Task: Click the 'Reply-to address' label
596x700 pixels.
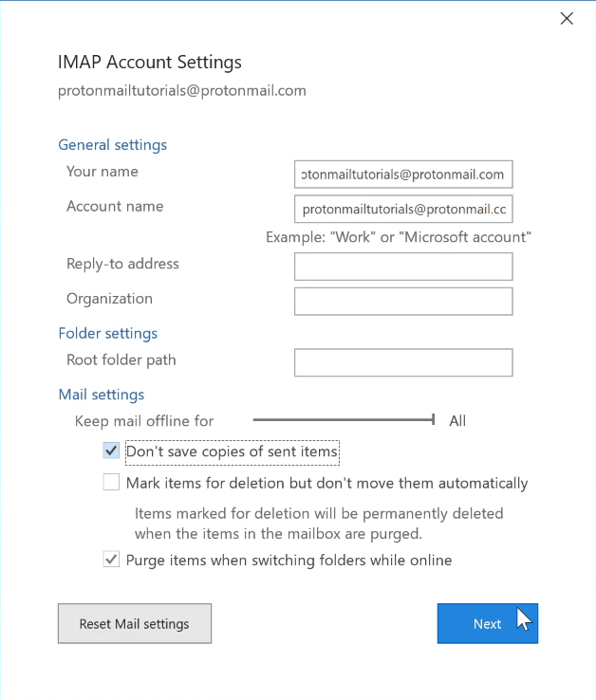Action: coord(122,264)
